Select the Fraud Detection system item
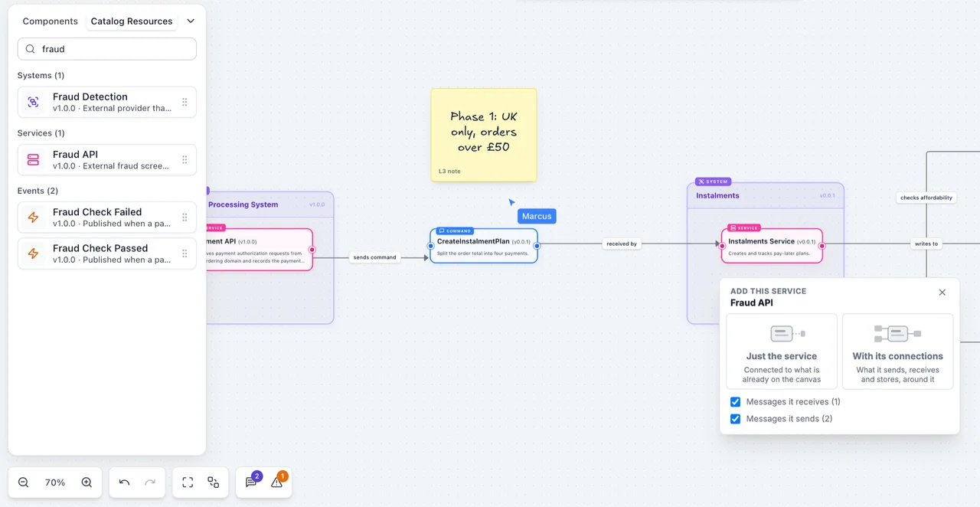 107,102
